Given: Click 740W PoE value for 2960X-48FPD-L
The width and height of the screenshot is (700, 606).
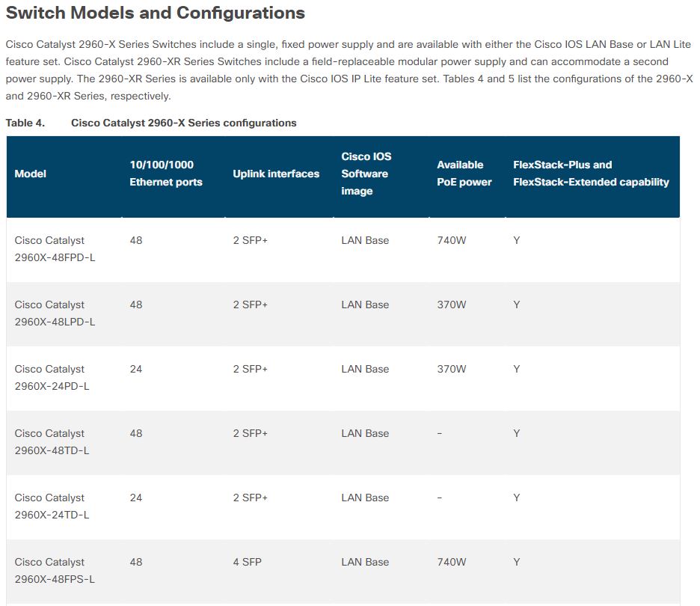Looking at the screenshot, I should (452, 240).
